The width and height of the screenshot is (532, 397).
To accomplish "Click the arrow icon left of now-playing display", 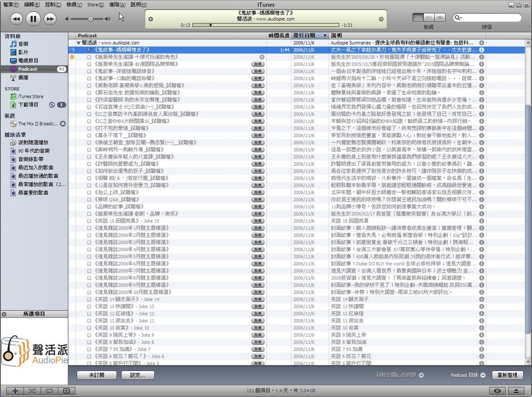I will pos(151,19).
